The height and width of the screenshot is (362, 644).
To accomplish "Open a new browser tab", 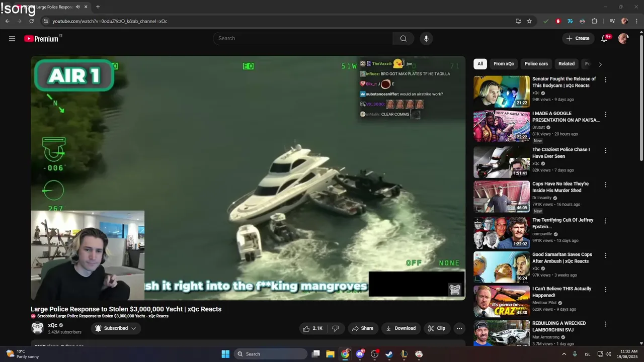I will click(x=98, y=7).
